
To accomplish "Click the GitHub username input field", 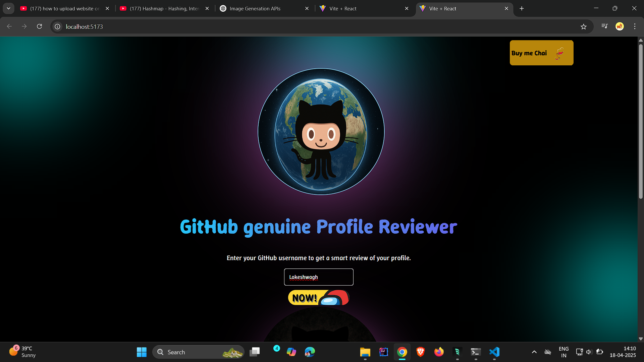I will [318, 277].
